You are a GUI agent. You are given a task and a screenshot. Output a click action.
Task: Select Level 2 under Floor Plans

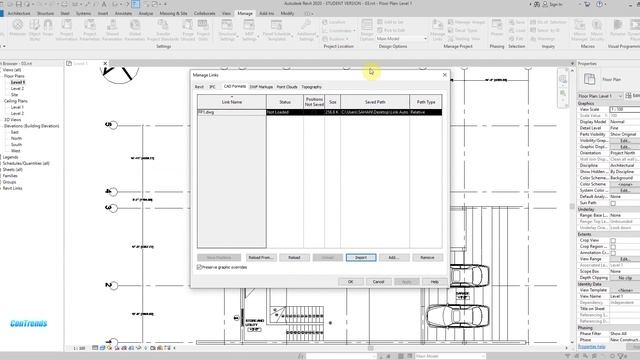(17, 89)
